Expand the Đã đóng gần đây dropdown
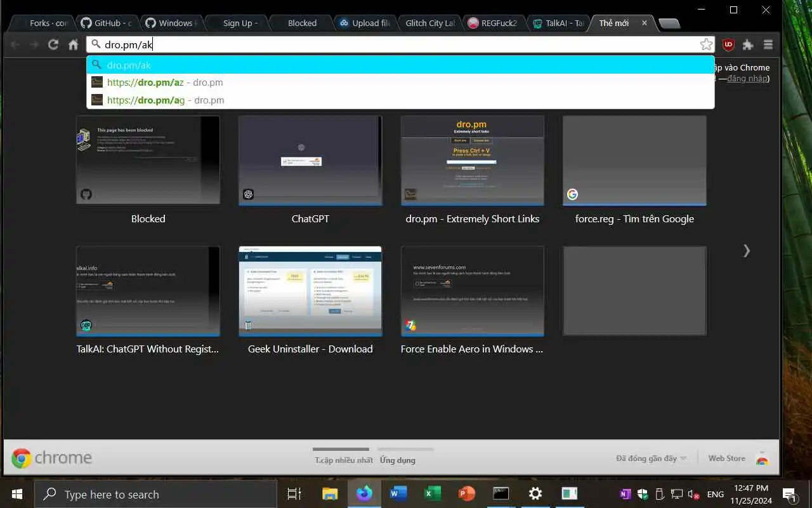Image resolution: width=812 pixels, height=508 pixels. pos(651,458)
